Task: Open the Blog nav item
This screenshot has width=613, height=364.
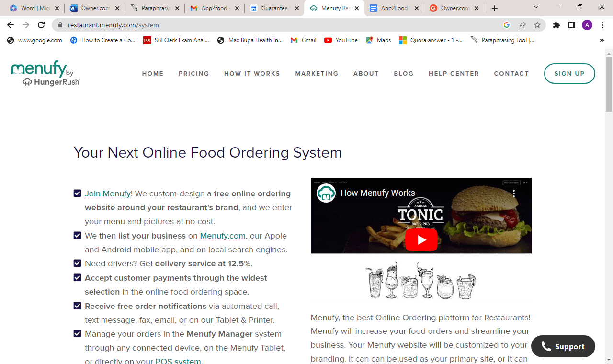Action: tap(404, 74)
